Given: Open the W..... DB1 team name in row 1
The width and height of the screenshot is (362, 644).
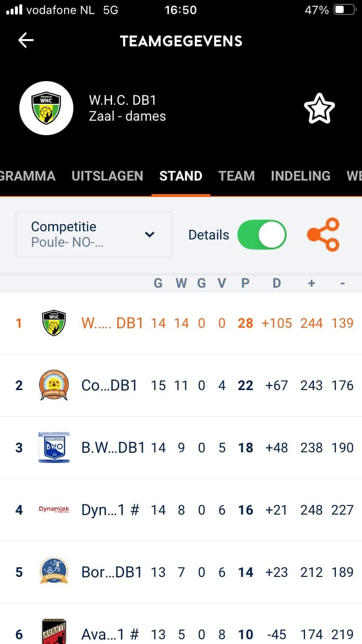Looking at the screenshot, I should click(112, 323).
